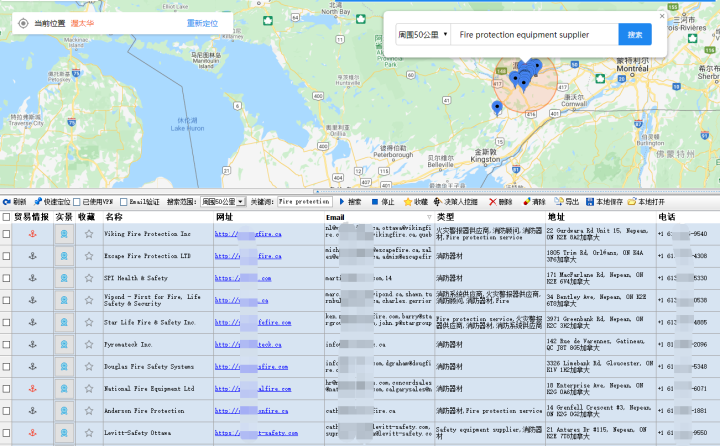
Task: Click the 导出 export toolbar button
Action: (567, 202)
